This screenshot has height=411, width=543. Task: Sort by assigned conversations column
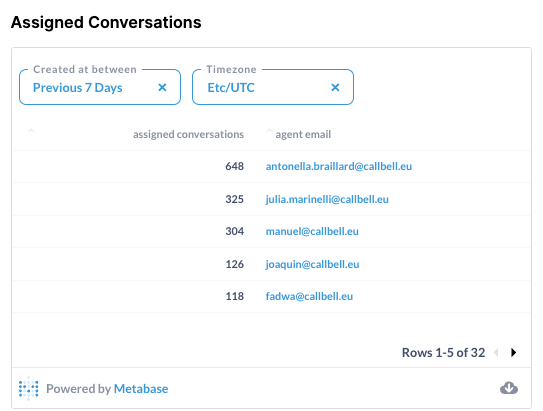click(188, 134)
